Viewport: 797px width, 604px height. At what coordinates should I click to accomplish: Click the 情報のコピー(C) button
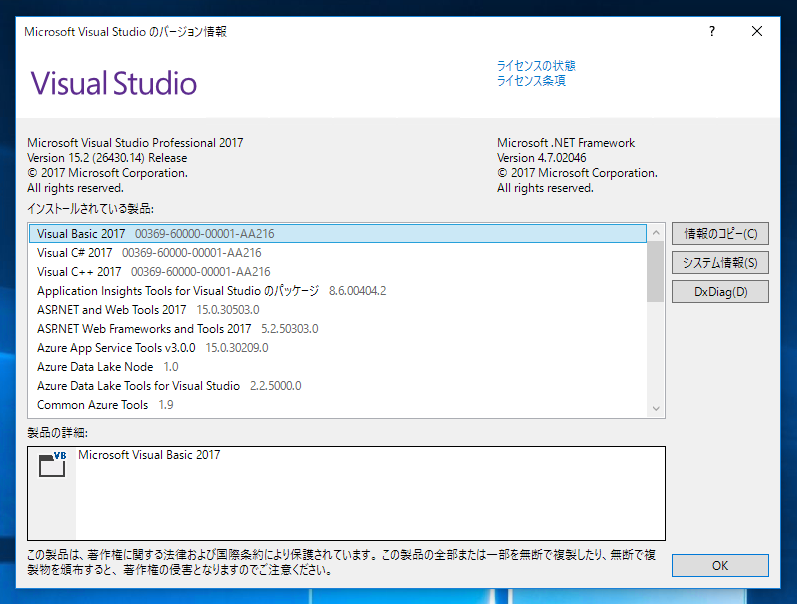720,234
